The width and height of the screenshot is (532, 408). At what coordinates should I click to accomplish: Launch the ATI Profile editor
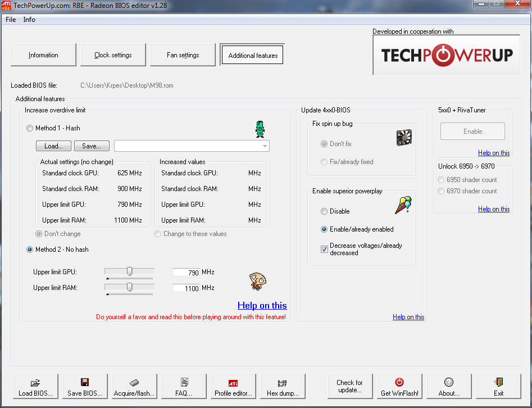[x=233, y=387]
